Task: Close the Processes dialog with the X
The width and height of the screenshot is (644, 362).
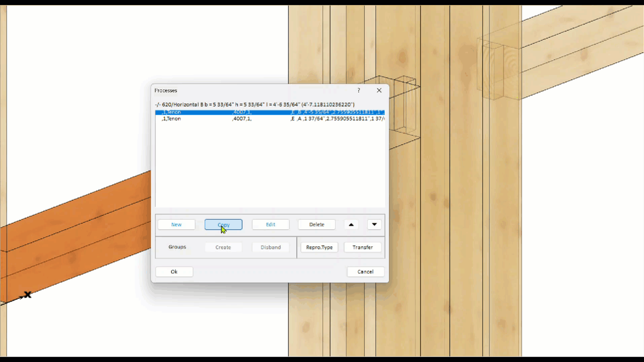Action: (379, 90)
